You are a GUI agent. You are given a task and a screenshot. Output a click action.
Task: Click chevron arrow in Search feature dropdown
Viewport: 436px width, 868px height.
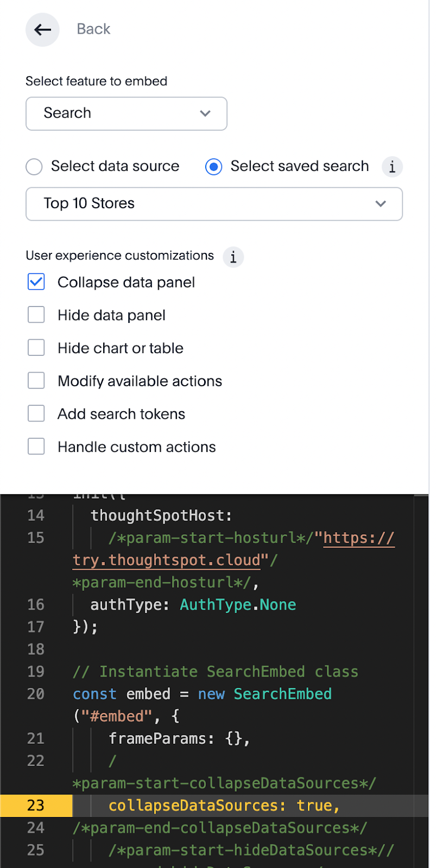point(205,113)
